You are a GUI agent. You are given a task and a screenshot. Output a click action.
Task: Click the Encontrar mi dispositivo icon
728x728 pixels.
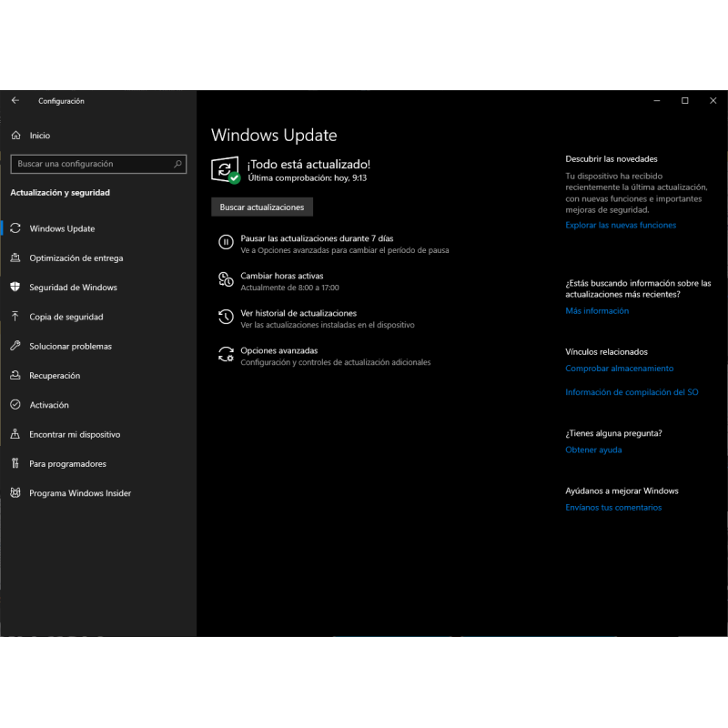[15, 434]
